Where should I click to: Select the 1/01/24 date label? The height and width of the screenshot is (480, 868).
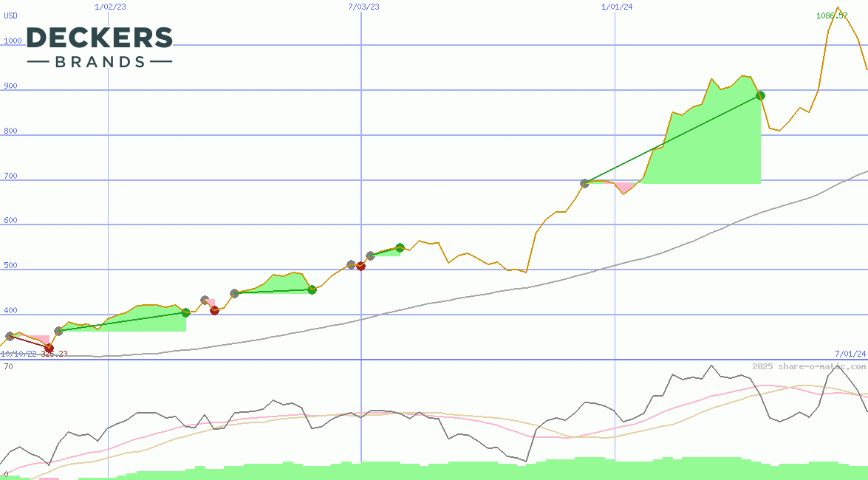coord(617,7)
